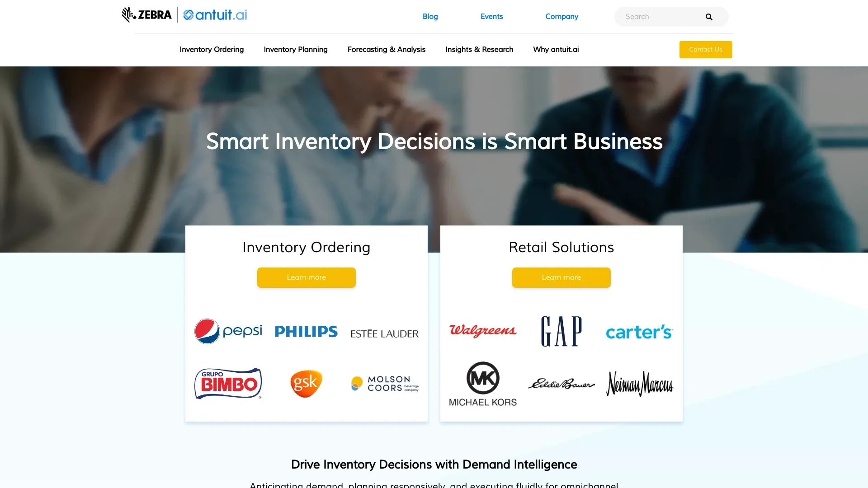
Task: Click the Zebra antuit.ai logo icon
Action: 184,17
